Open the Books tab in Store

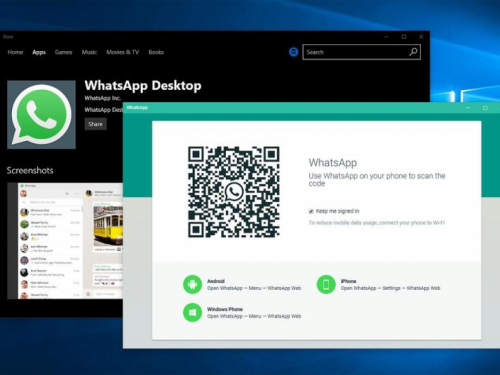pyautogui.click(x=156, y=52)
